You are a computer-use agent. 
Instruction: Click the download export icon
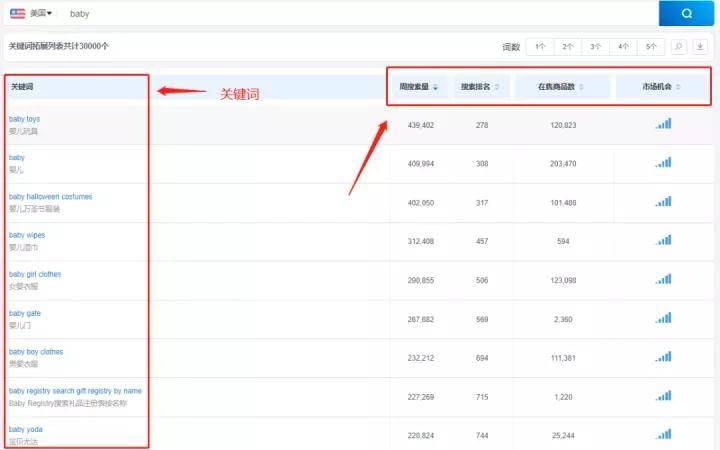(x=700, y=46)
